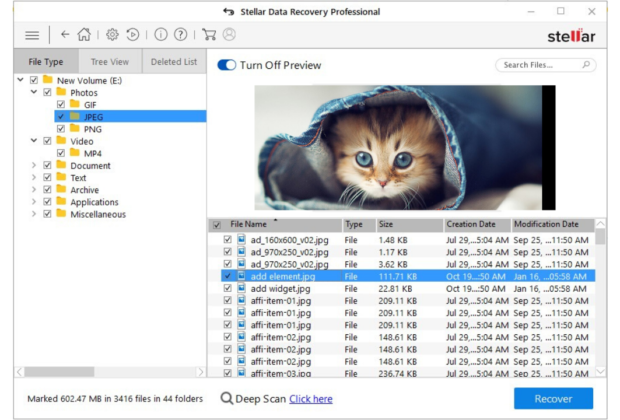
Task: Expand the Applications tree node
Action: pos(34,202)
